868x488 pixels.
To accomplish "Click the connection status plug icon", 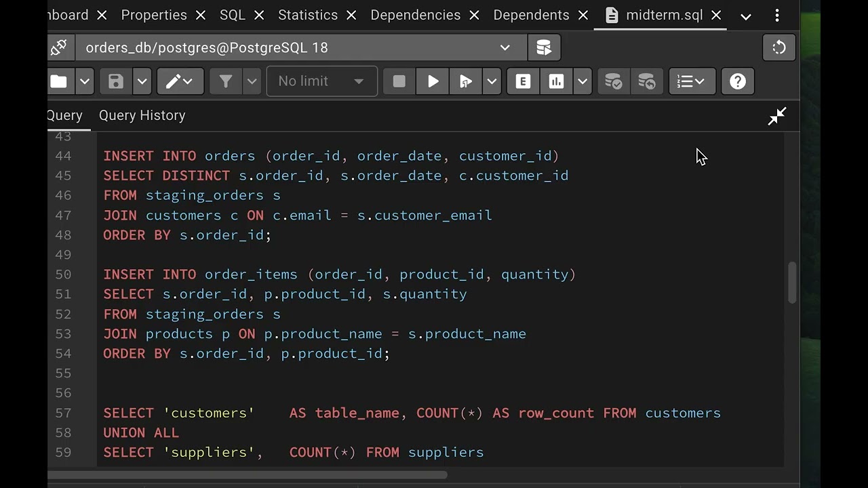I will [x=58, y=47].
